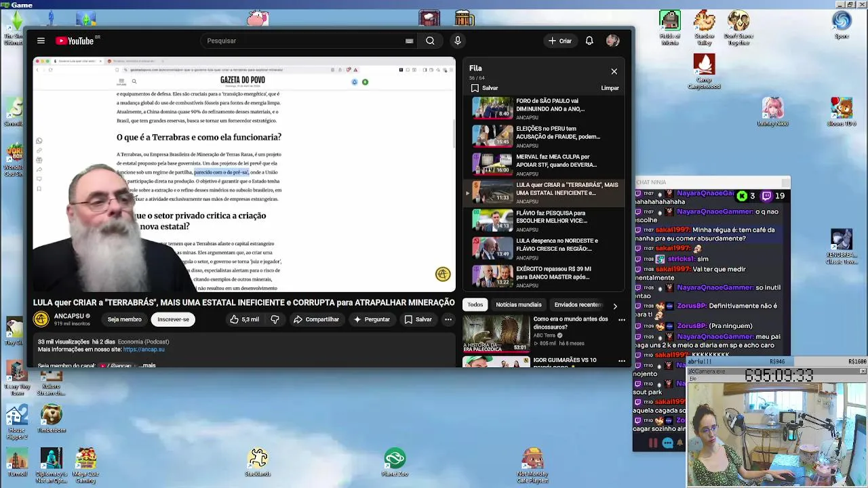The height and width of the screenshot is (488, 868).
Task: Go to the YouTube home logo
Action: coord(76,41)
